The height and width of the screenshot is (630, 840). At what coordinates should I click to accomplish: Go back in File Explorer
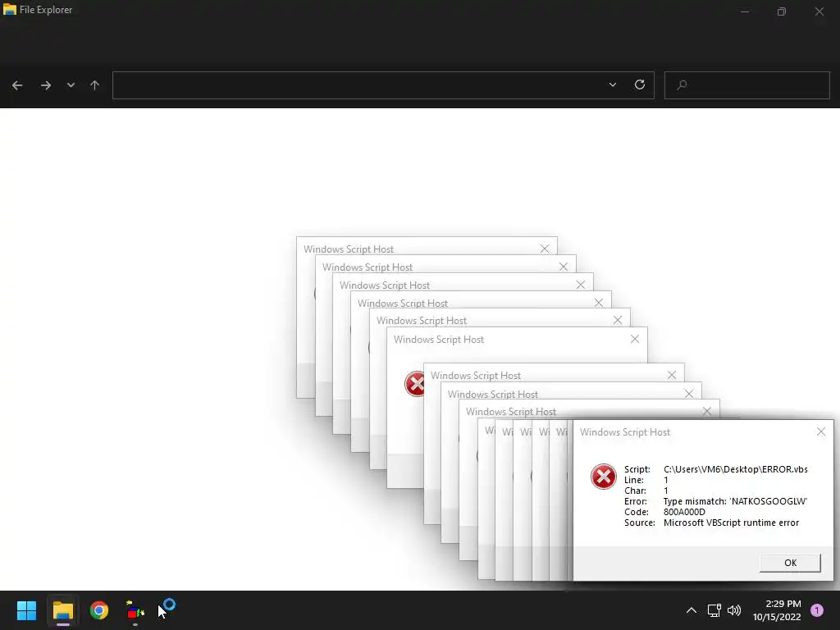coord(17,85)
